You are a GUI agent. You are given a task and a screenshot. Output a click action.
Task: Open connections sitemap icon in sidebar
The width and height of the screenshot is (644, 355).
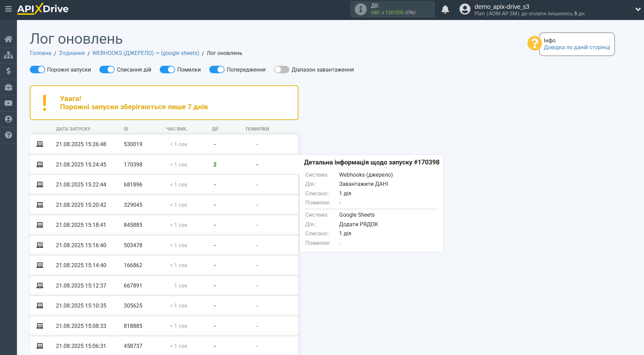pos(8,55)
